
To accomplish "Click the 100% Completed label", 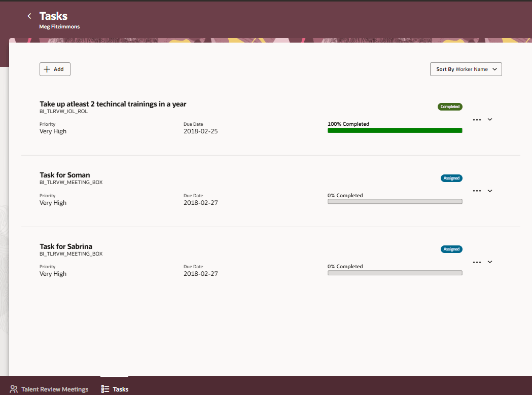I will pyautogui.click(x=348, y=124).
